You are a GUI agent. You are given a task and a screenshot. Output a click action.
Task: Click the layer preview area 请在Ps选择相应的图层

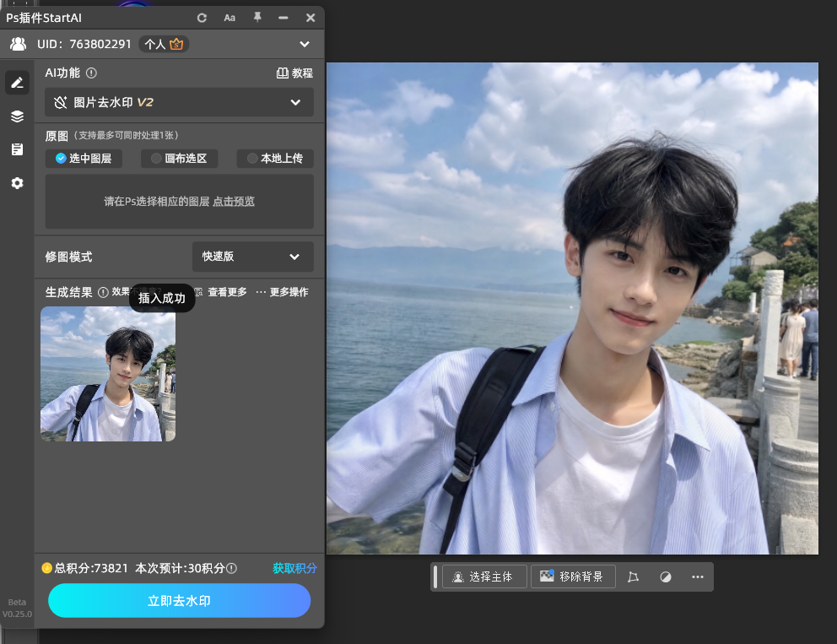179,202
